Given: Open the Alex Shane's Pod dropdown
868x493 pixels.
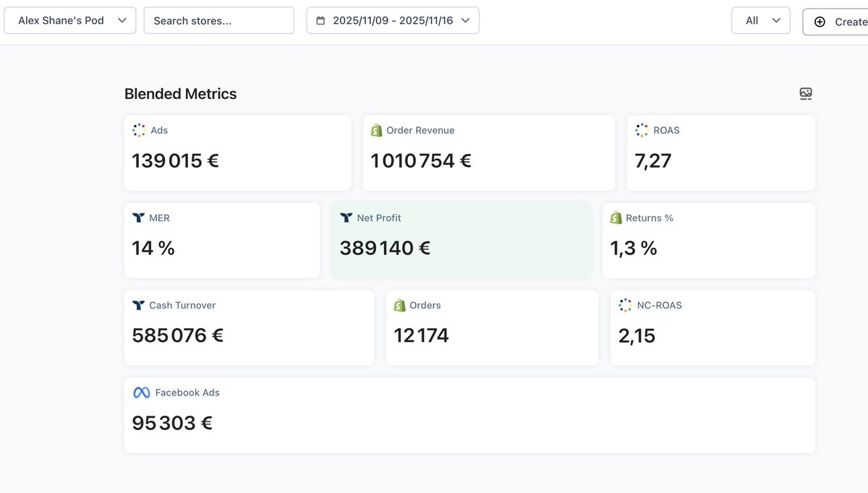Looking at the screenshot, I should coord(69,20).
